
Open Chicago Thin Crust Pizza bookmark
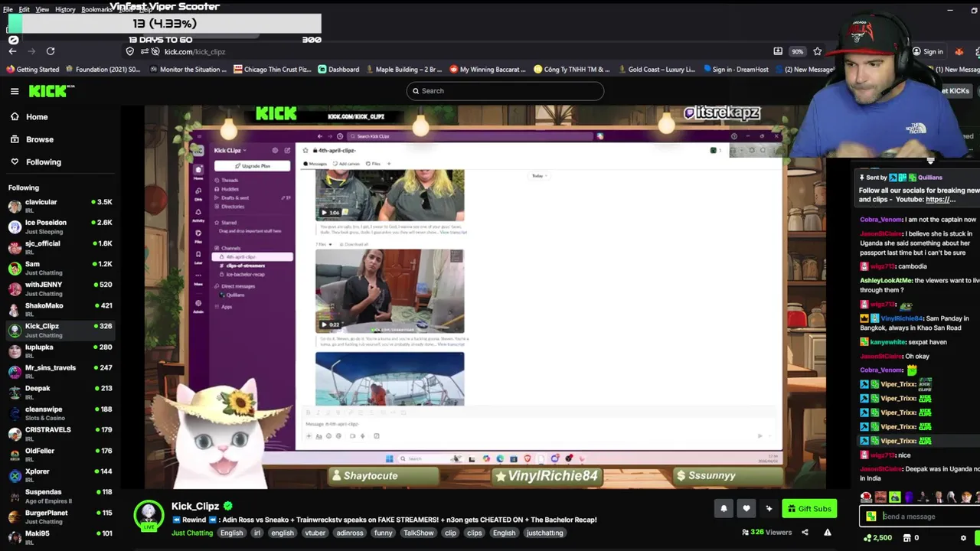pyautogui.click(x=272, y=70)
